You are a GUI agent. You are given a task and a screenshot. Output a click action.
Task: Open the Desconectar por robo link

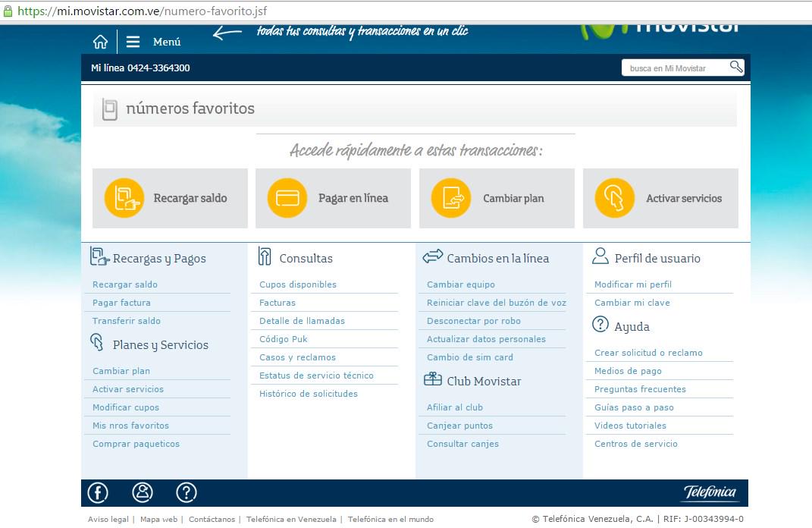[x=474, y=321]
